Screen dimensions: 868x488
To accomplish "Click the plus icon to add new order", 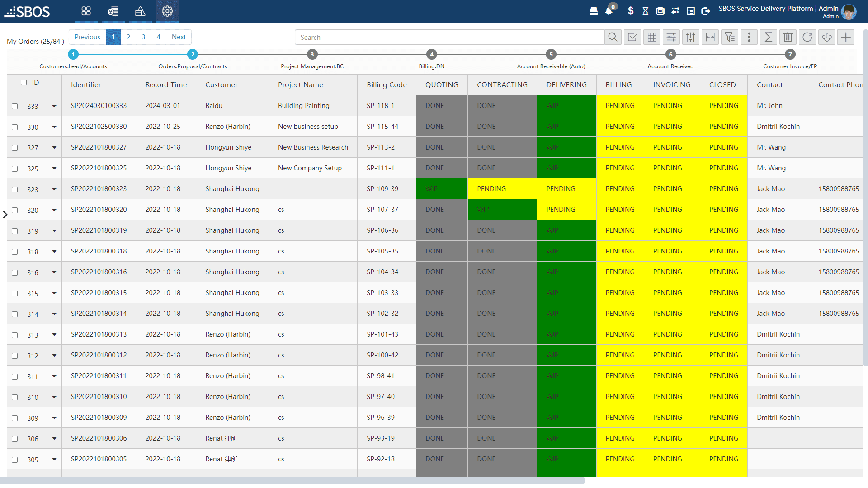I will [846, 37].
